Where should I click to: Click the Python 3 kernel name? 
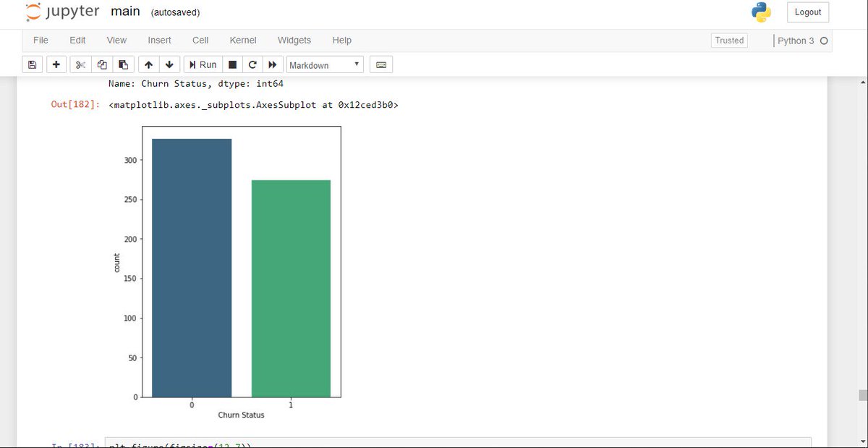click(796, 41)
